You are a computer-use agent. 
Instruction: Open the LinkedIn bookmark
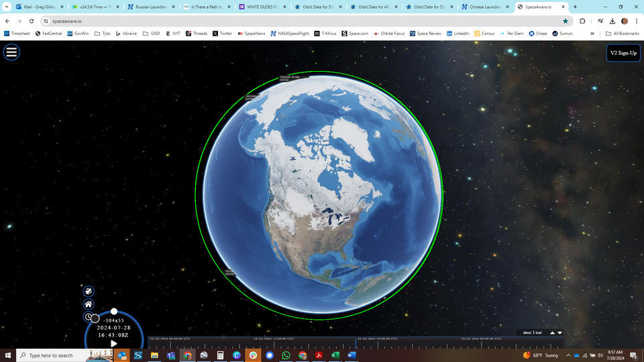click(458, 34)
